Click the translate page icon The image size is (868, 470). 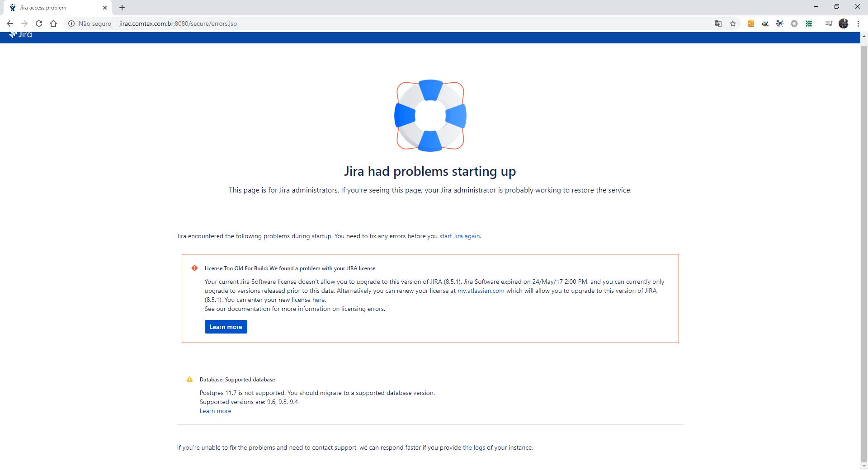click(718, 23)
